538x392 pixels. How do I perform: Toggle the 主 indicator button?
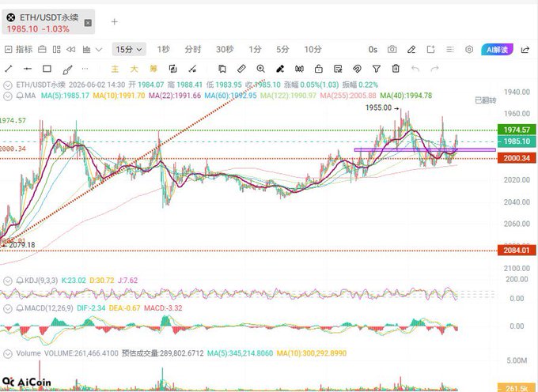(x=115, y=69)
